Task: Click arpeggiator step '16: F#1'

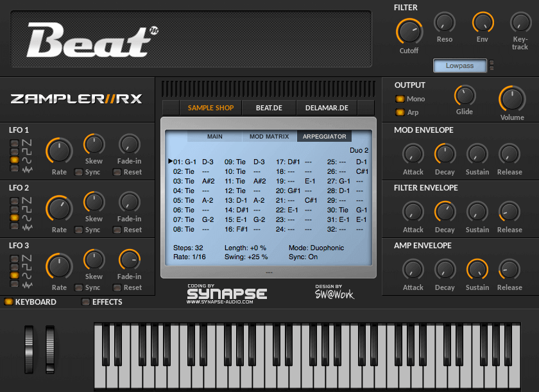Action: click(x=236, y=229)
